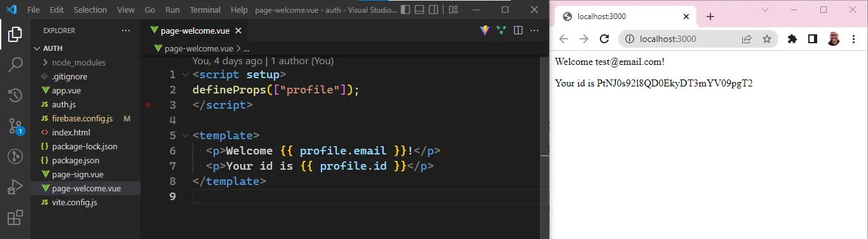Open a new Chrome tab
Screen dimensions: 868x239
(x=710, y=17)
